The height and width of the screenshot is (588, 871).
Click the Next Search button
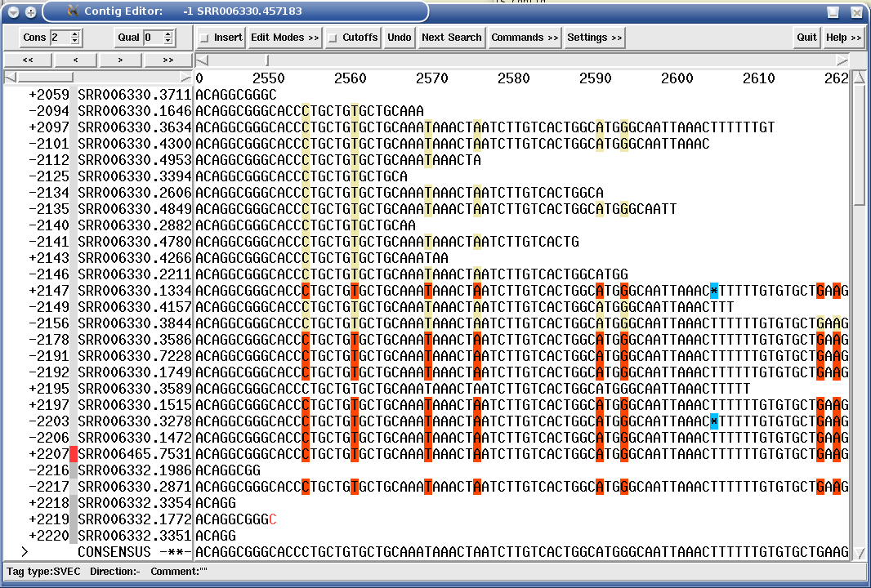pos(452,38)
